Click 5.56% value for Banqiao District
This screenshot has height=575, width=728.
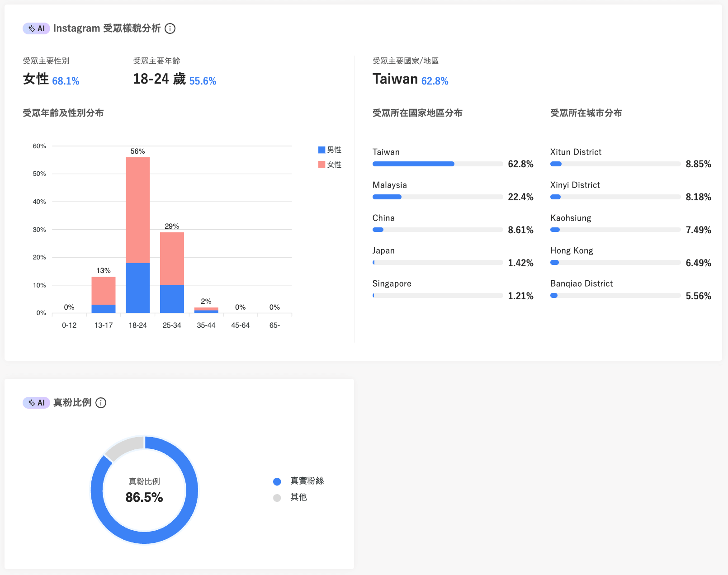[698, 296]
